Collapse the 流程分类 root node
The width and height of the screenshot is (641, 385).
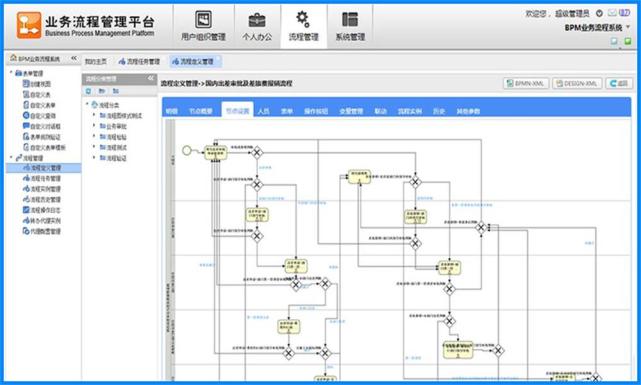(87, 104)
